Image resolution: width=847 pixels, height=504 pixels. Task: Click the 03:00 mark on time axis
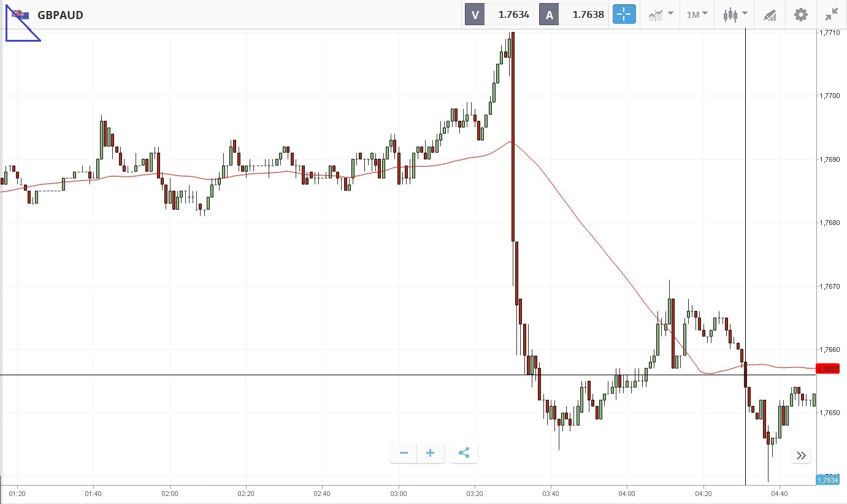(398, 493)
